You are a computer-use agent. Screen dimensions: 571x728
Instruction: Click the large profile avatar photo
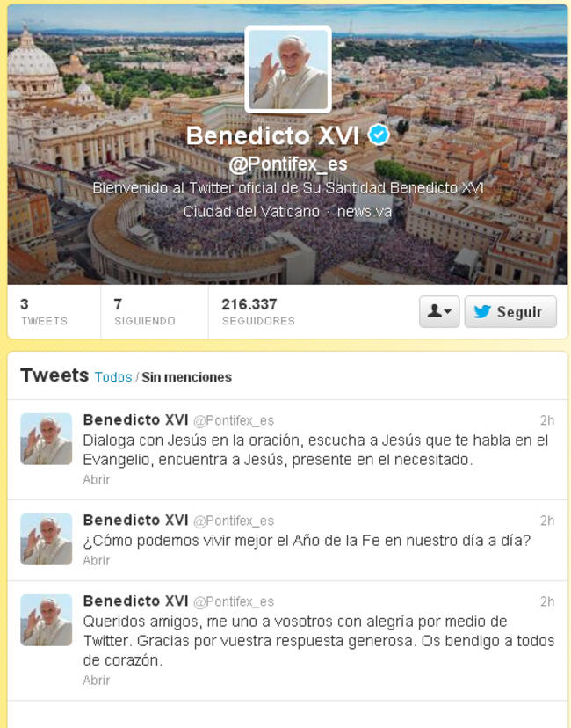pos(288,69)
